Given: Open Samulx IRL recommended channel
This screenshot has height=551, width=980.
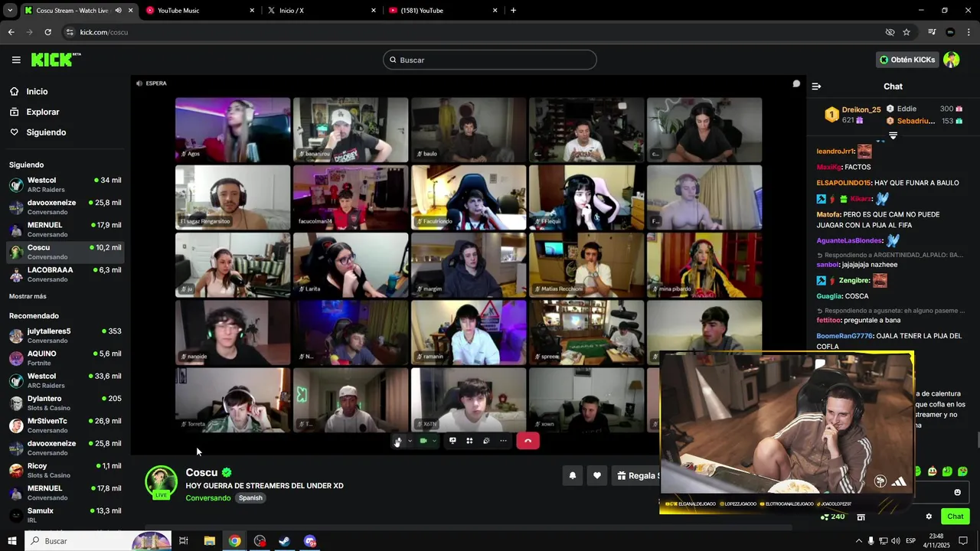Looking at the screenshot, I should pyautogui.click(x=65, y=515).
